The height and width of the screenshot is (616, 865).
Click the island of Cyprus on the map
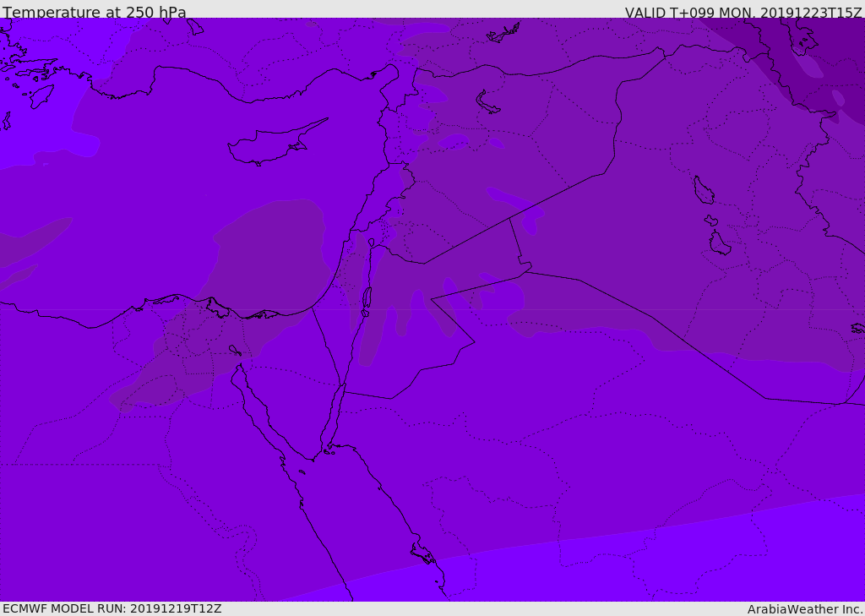click(278, 143)
